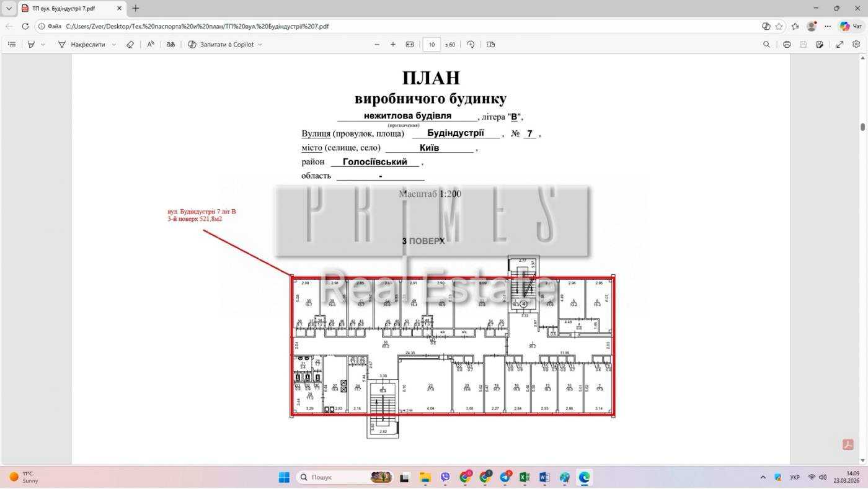
Task: Zoom in on the PDF page
Action: click(x=393, y=45)
